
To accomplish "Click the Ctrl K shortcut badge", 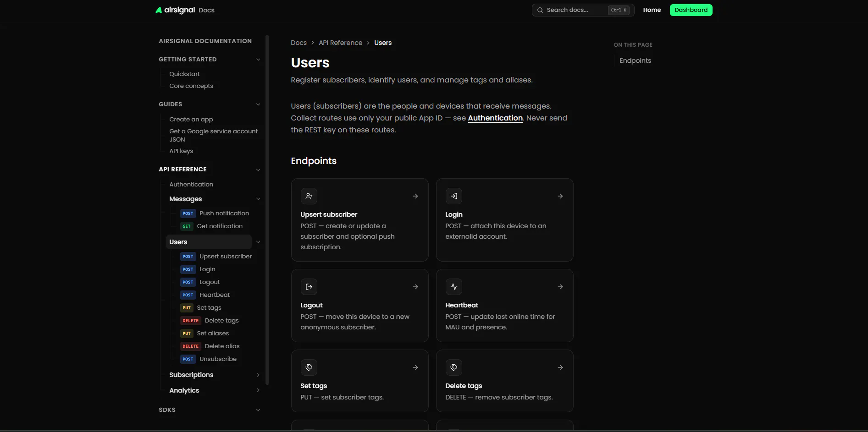I will (x=619, y=10).
